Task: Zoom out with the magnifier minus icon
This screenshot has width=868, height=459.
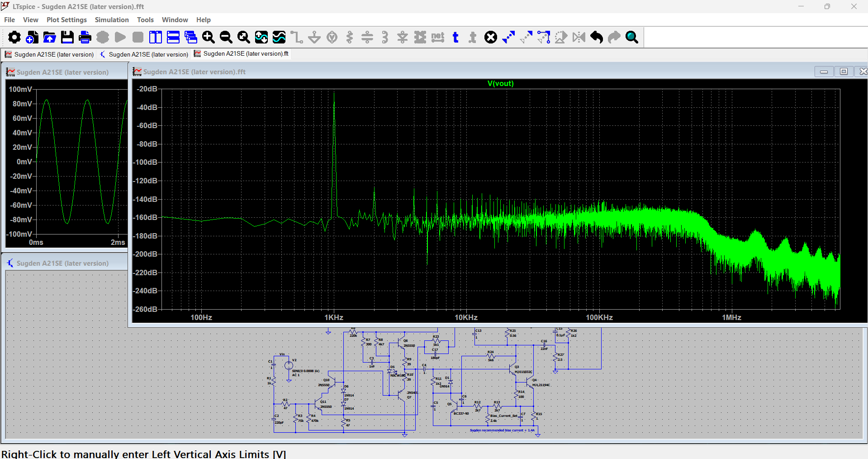Action: click(226, 37)
